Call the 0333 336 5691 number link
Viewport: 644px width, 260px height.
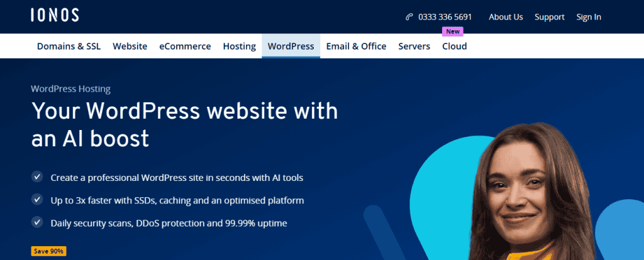tap(445, 17)
